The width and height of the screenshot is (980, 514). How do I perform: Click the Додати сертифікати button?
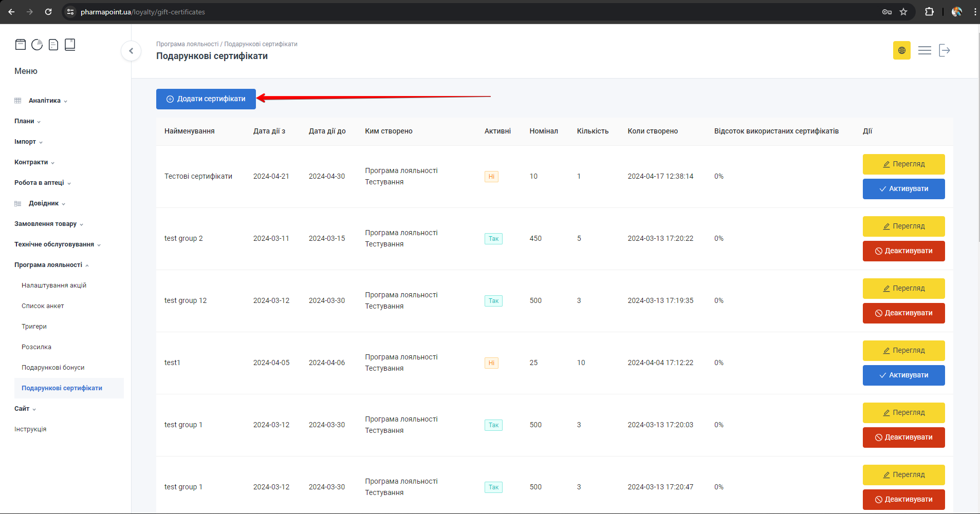[x=206, y=99]
